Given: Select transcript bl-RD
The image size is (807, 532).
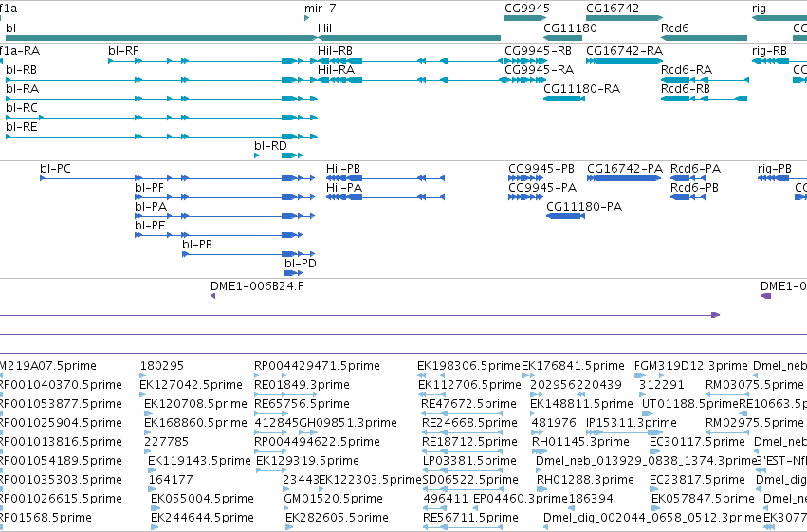Looking at the screenshot, I should point(279,156).
